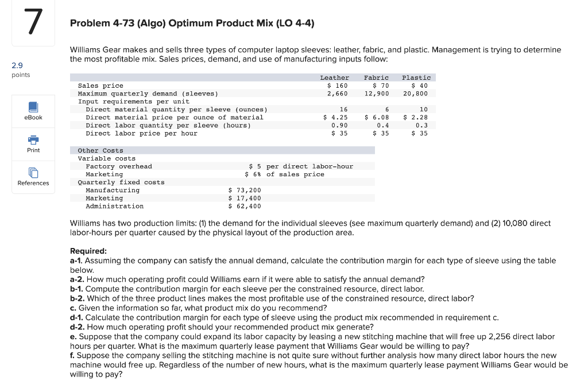Image resolution: width=588 pixels, height=384 pixels.
Task: Open the eBook link text
Action: pos(33,117)
